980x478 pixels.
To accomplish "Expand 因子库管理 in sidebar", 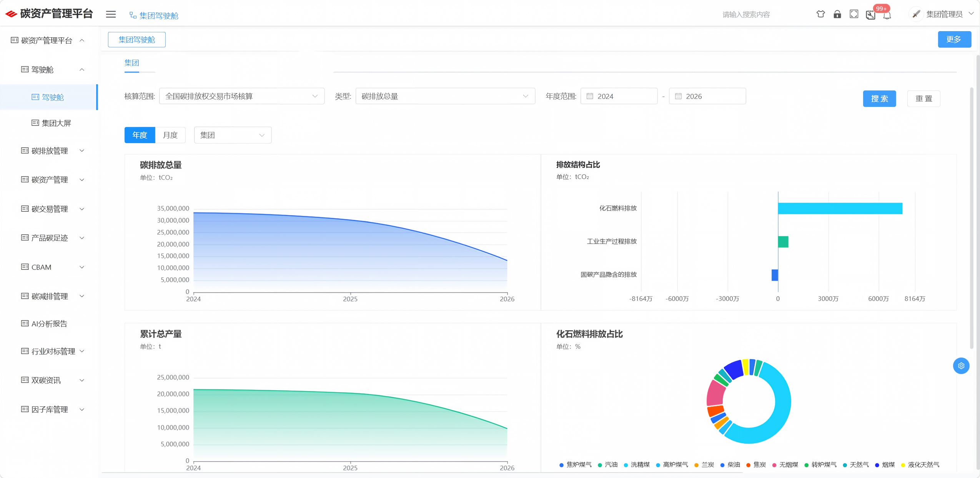I will click(x=49, y=409).
